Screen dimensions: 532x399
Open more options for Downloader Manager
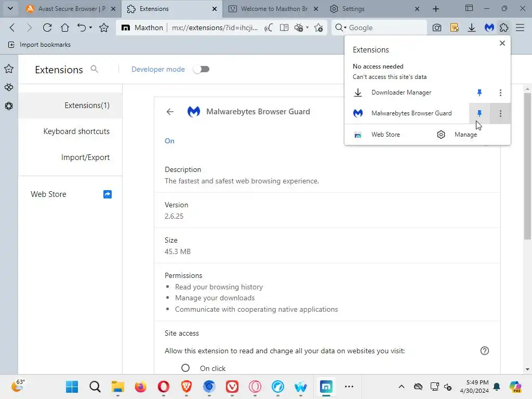click(500, 92)
